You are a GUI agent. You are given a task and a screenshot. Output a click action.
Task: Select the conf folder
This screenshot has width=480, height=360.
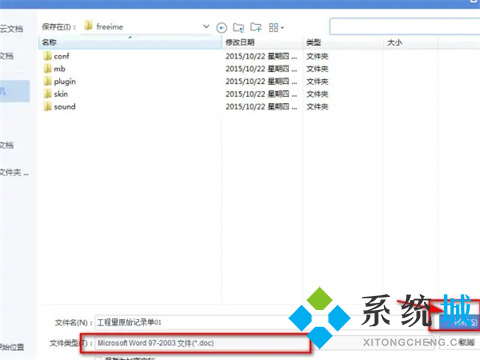point(61,56)
